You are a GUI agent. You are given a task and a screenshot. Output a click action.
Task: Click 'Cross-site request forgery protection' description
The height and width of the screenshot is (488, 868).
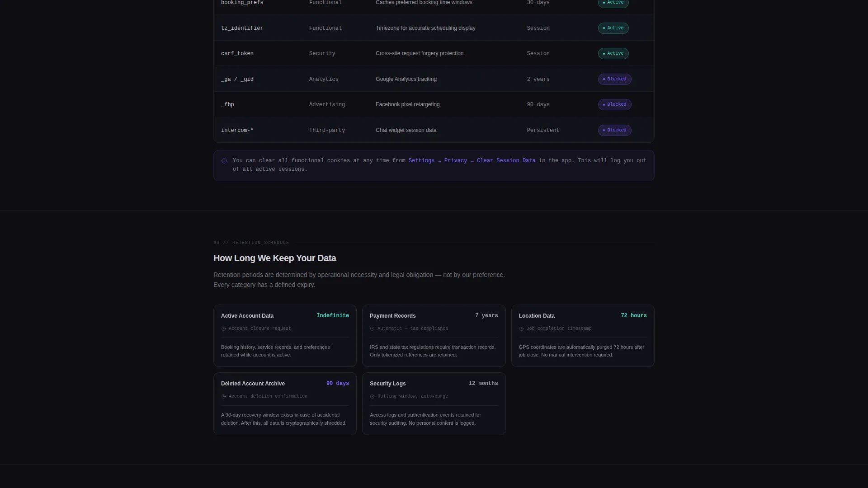point(420,53)
